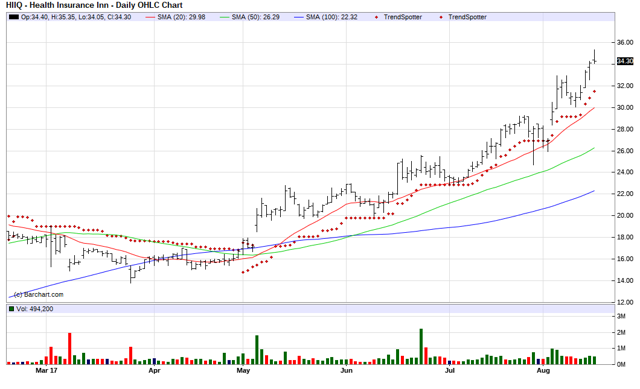Screen dimensions: 640x389
Task: Click the black OHLC legend swatch
Action: click(x=14, y=17)
